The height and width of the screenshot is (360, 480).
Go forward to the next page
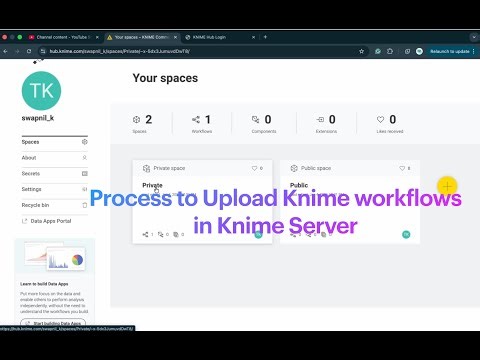[17, 51]
